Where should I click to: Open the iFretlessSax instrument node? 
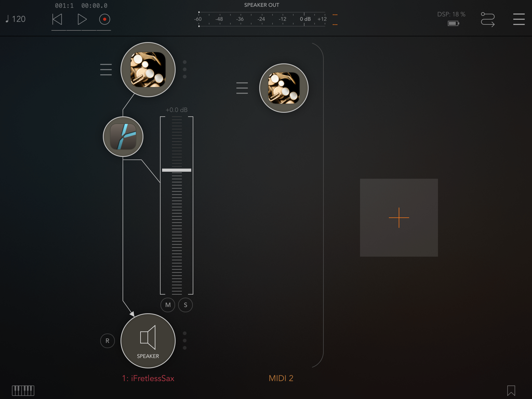pyautogui.click(x=148, y=70)
